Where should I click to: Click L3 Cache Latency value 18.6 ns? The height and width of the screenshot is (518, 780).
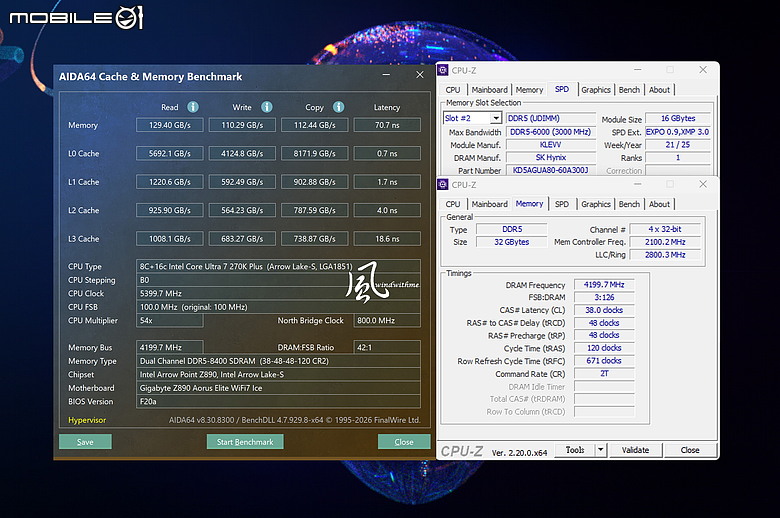(x=387, y=239)
